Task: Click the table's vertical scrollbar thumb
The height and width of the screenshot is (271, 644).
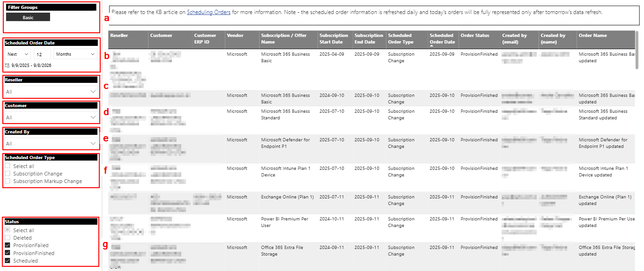Action: coord(637,50)
